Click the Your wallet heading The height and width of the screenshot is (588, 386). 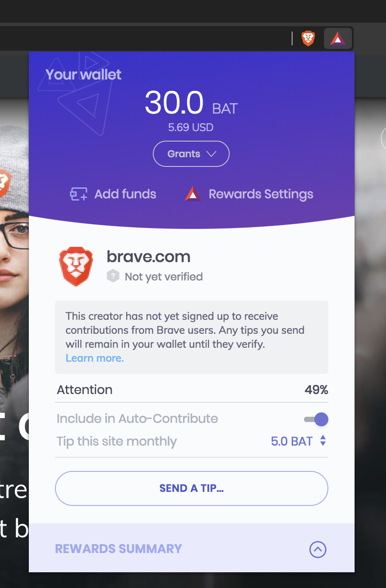(x=83, y=75)
